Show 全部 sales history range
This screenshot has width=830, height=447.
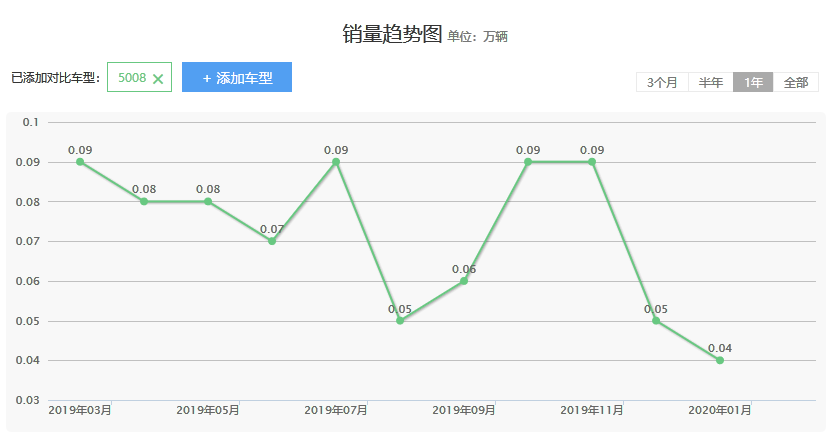796,83
